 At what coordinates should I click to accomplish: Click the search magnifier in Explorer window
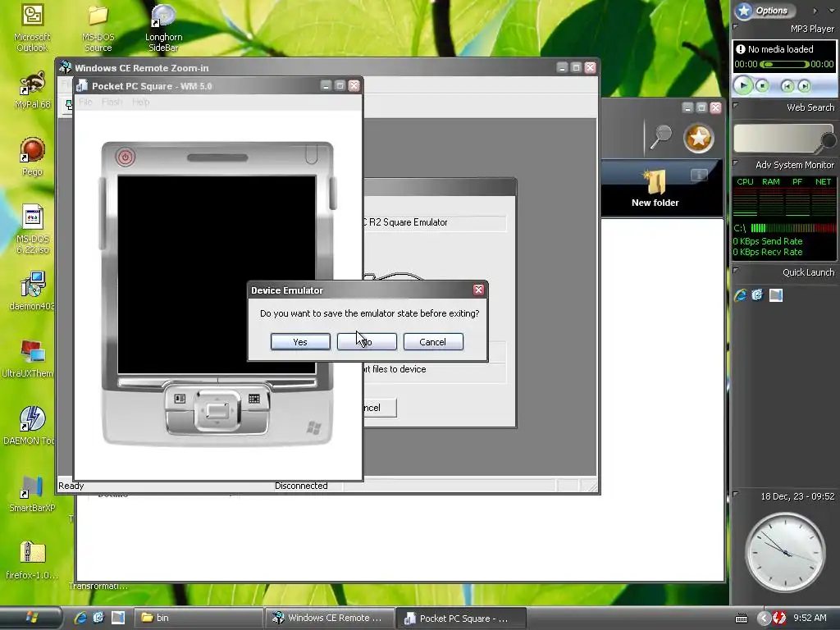[x=661, y=137]
